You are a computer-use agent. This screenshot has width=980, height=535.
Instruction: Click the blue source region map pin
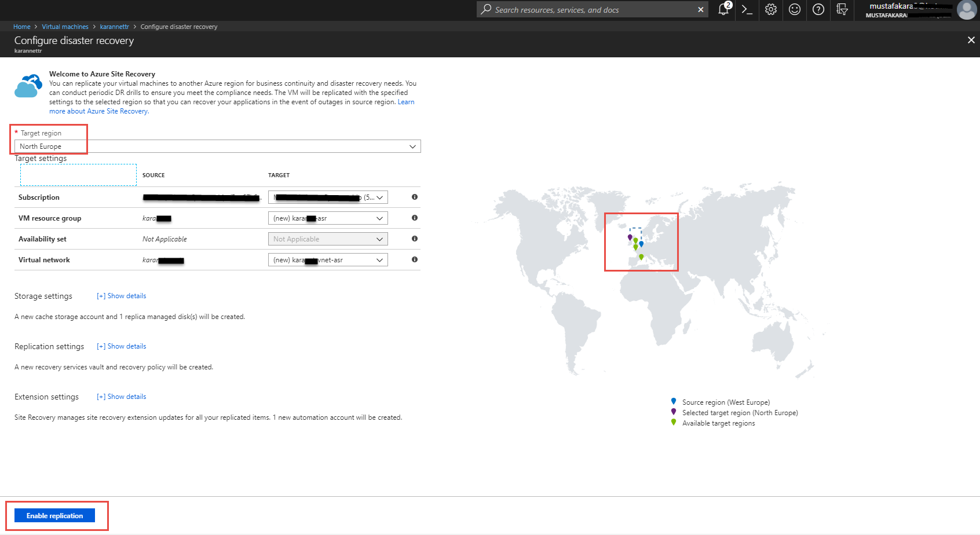[641, 244]
